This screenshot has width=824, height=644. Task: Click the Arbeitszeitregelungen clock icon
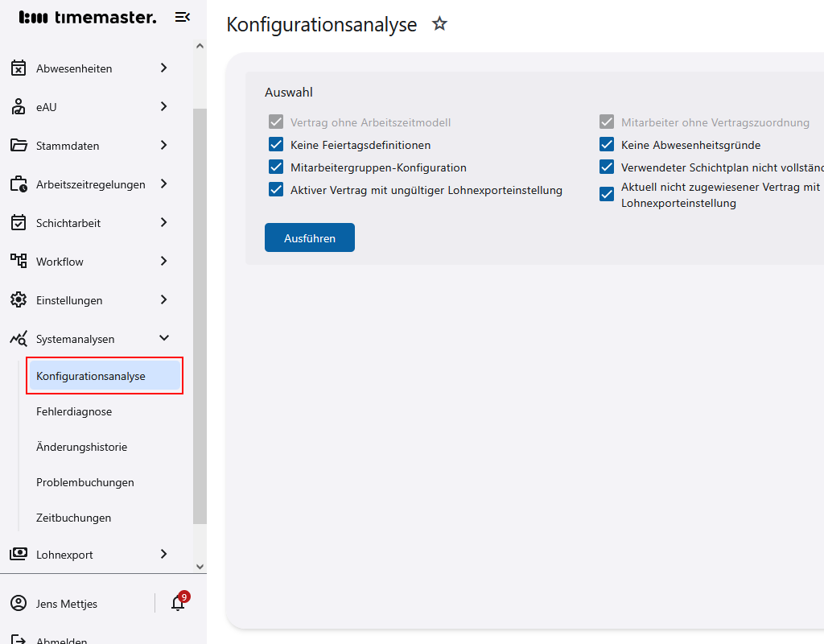pyautogui.click(x=18, y=184)
